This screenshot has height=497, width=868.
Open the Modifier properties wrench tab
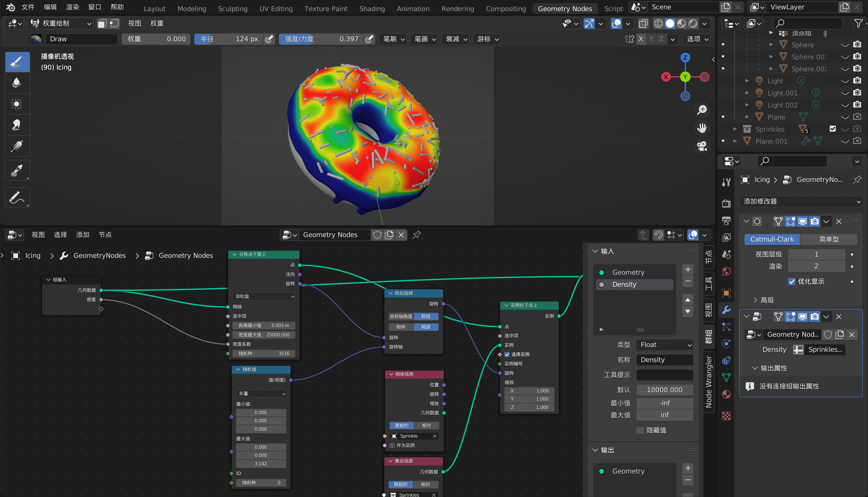pos(726,310)
